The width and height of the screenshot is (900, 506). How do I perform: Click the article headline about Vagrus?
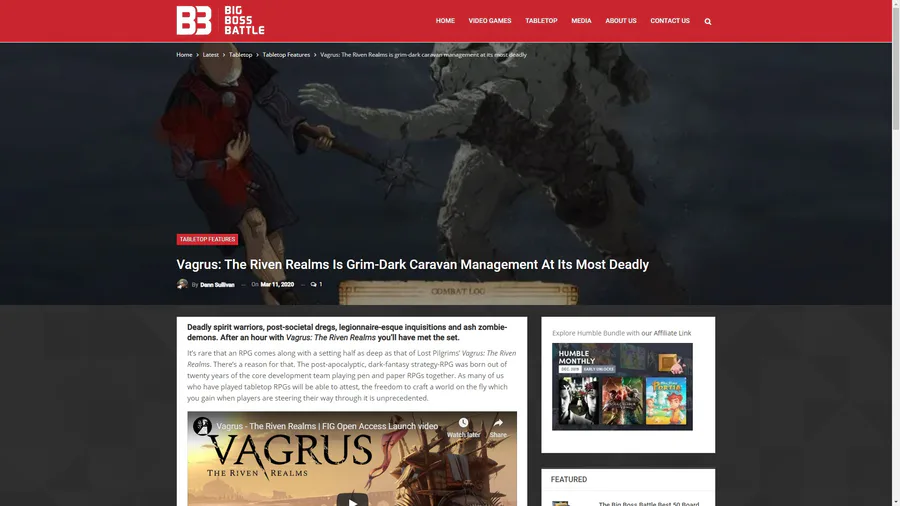[x=412, y=264]
